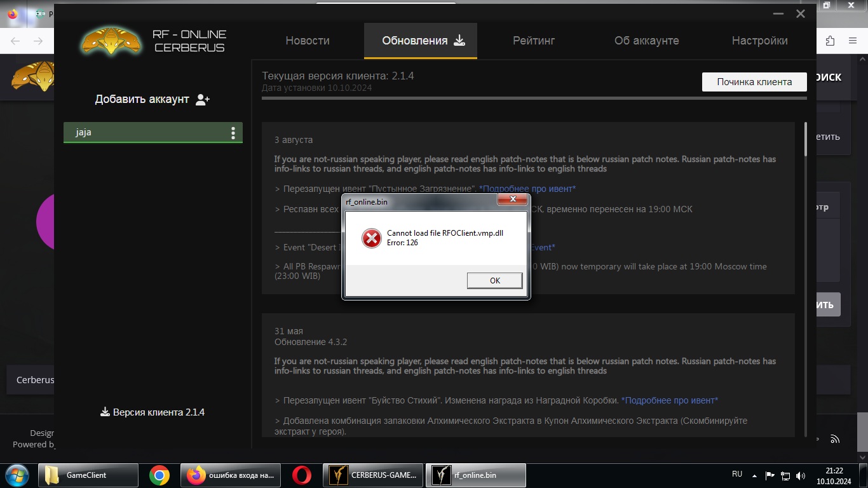Click the RF-Online Cerberus launcher logo
This screenshot has height=488, width=868.
(x=111, y=41)
